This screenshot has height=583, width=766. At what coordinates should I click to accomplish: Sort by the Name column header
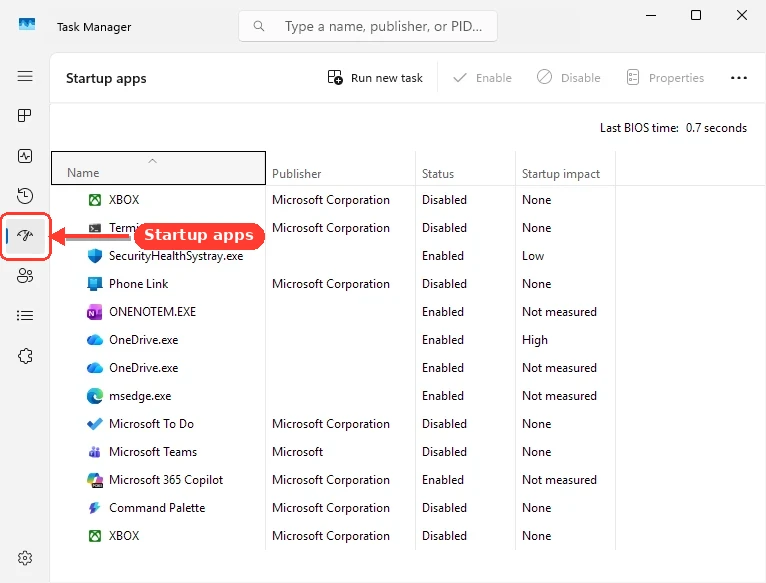(158, 168)
